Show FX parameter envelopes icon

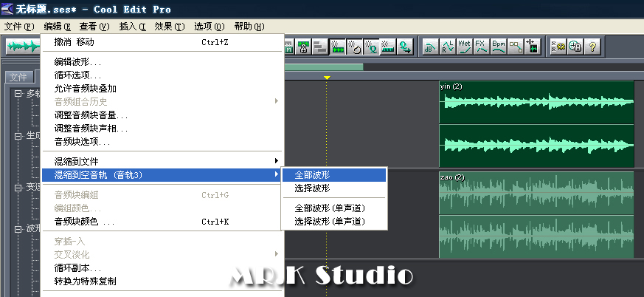coord(482,47)
